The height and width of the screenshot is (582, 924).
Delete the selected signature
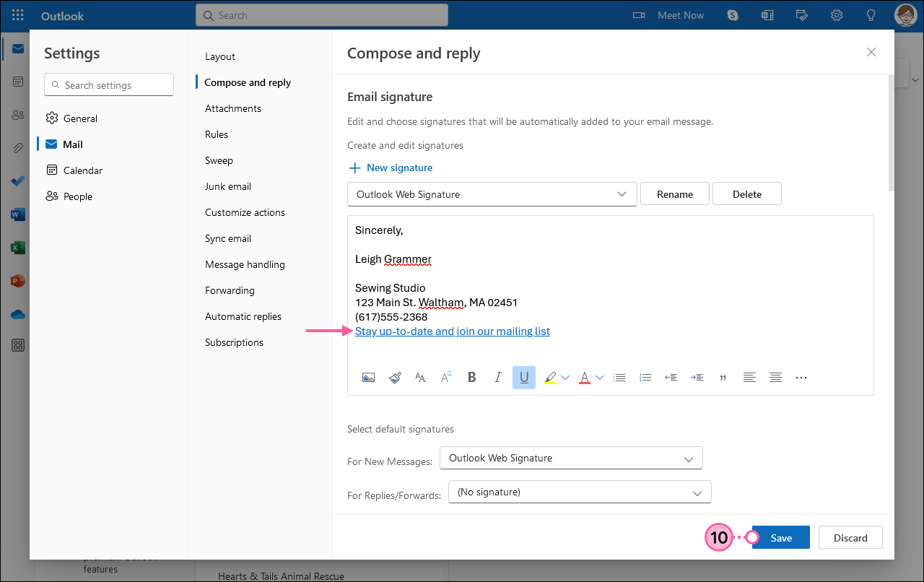pyautogui.click(x=747, y=194)
